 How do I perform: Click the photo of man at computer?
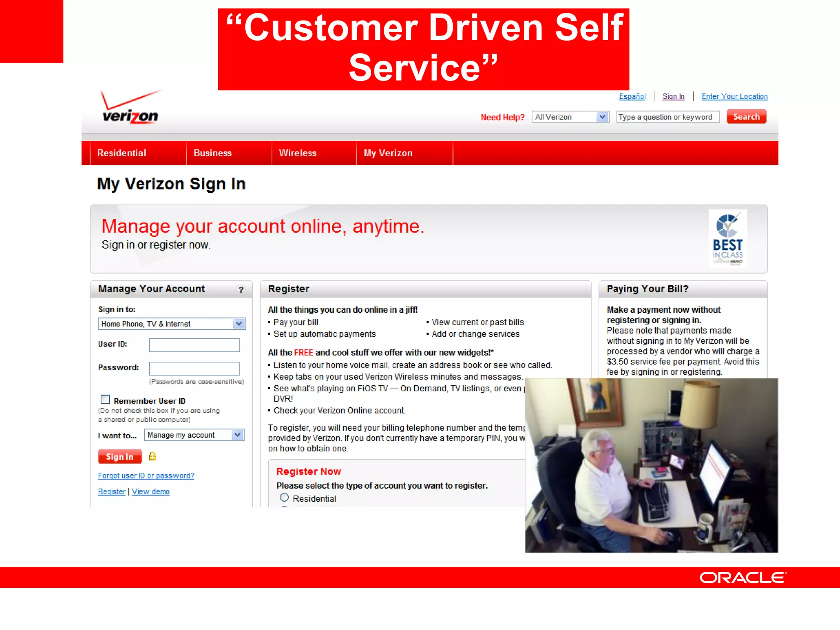[651, 465]
